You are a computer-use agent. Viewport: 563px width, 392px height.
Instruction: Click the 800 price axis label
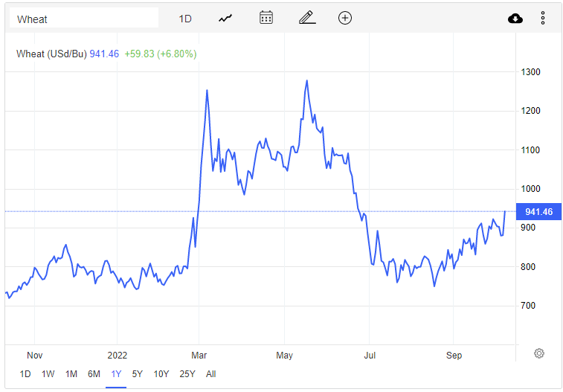528,267
